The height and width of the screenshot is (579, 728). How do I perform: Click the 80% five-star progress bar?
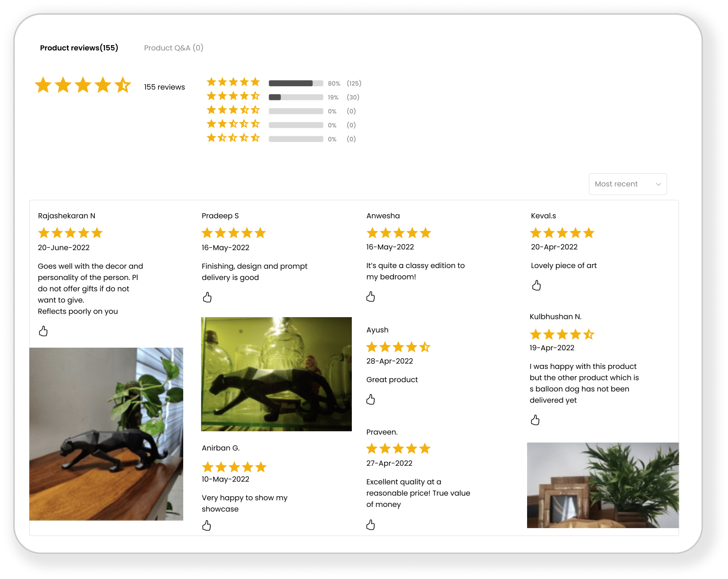click(x=296, y=83)
